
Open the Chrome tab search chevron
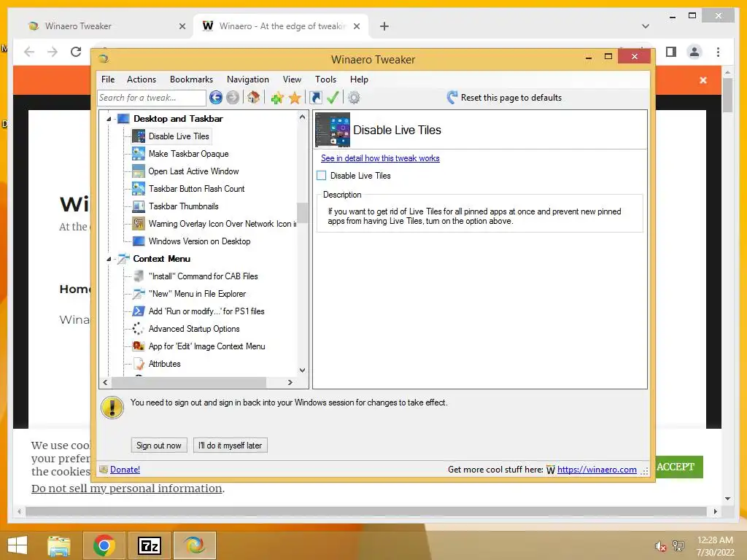[645, 26]
